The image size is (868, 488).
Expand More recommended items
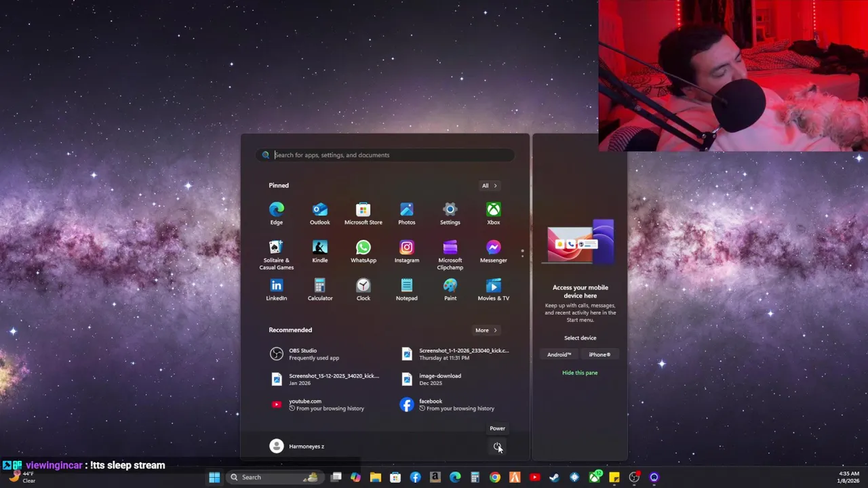486,330
